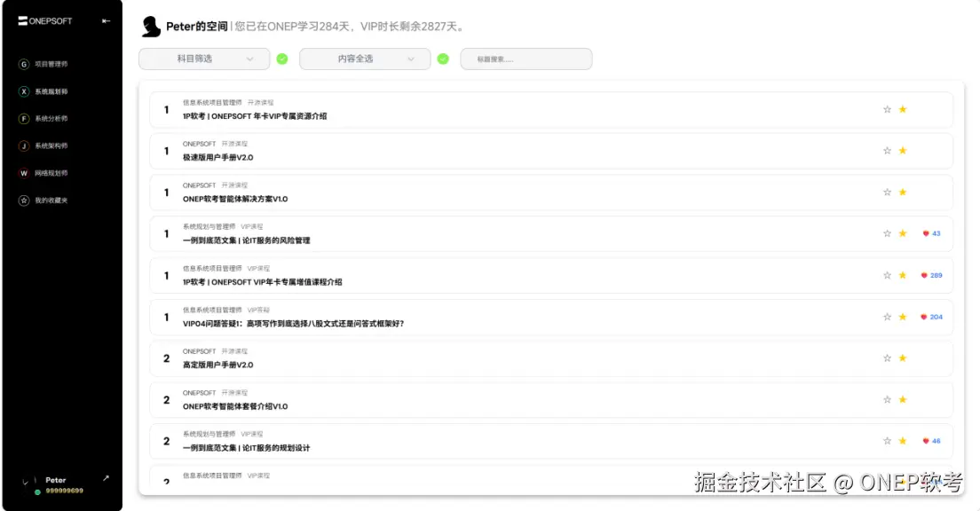Image resolution: width=980 pixels, height=511 pixels.
Task: Collapse the sidebar using the arrow icon
Action: tap(106, 20)
